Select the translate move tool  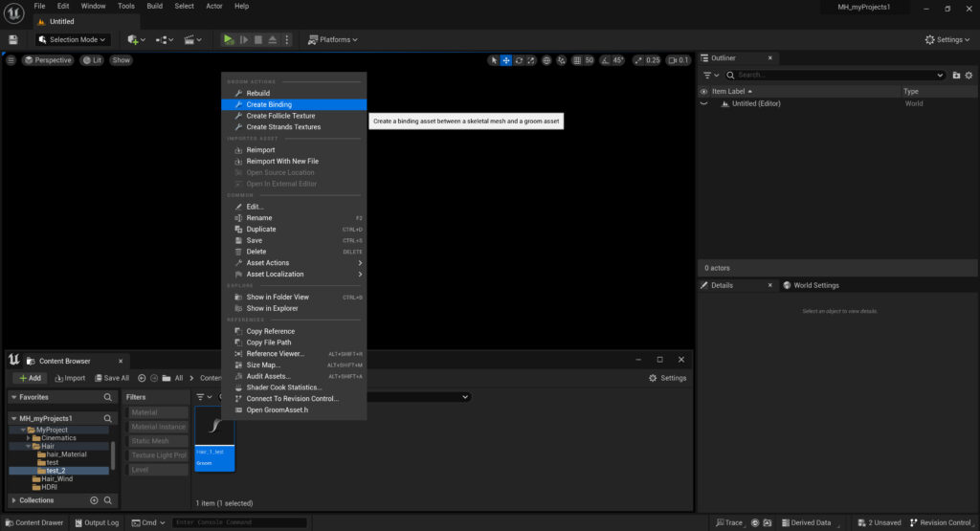[506, 60]
